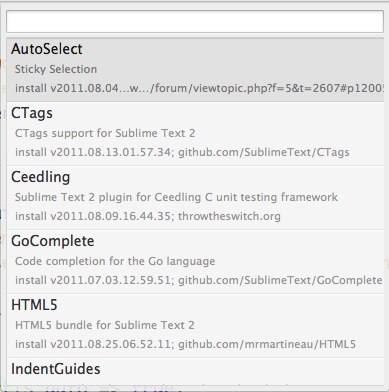Click AutoSelect install v2011.08.04 forum link line
This screenshot has width=389, height=392.
point(199,89)
